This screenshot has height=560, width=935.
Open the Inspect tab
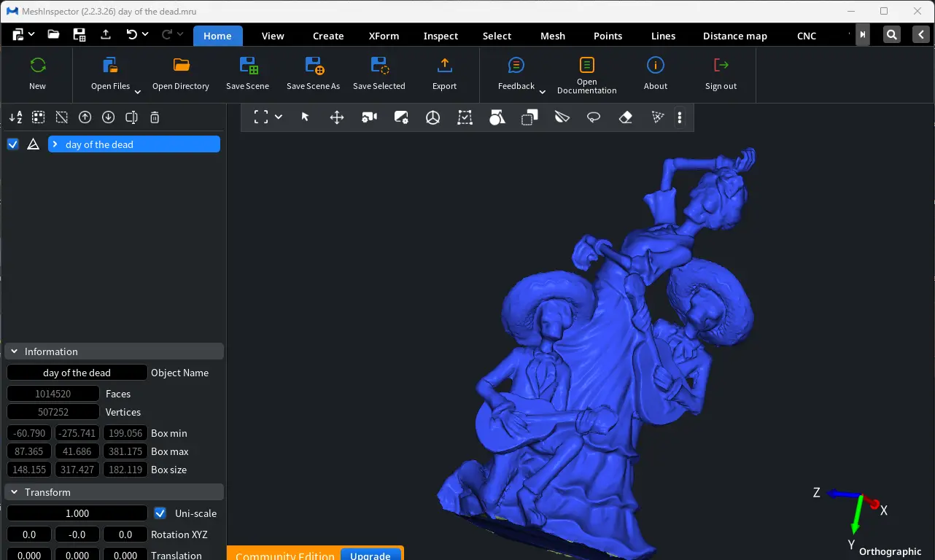(x=441, y=36)
